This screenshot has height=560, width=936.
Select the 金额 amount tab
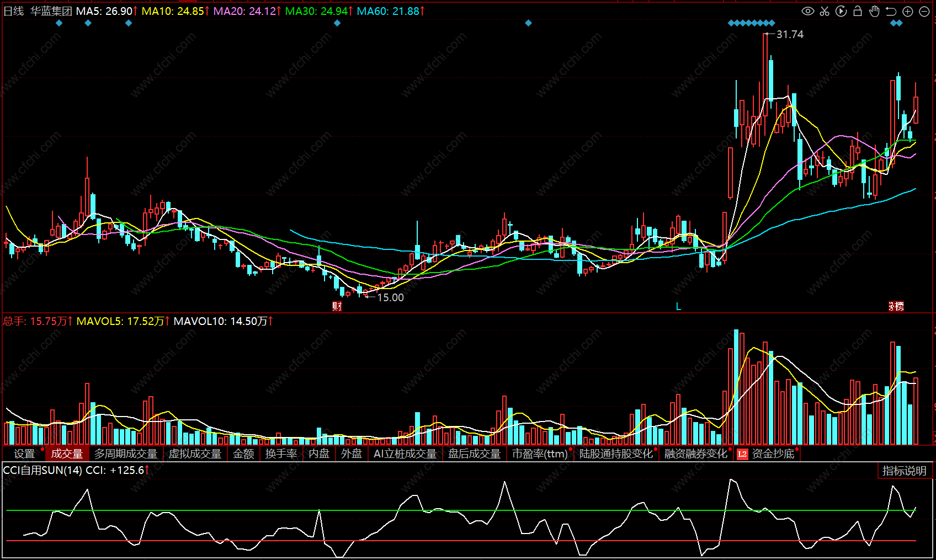point(243,454)
